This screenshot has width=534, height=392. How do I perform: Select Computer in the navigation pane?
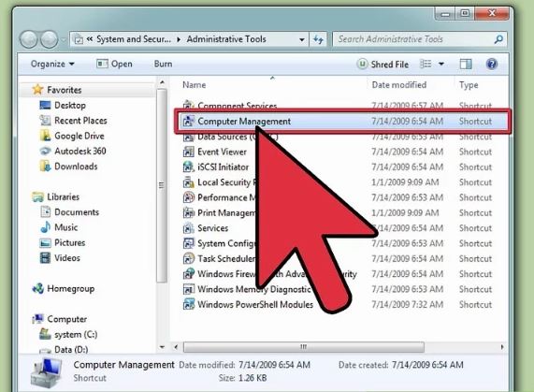tap(66, 319)
